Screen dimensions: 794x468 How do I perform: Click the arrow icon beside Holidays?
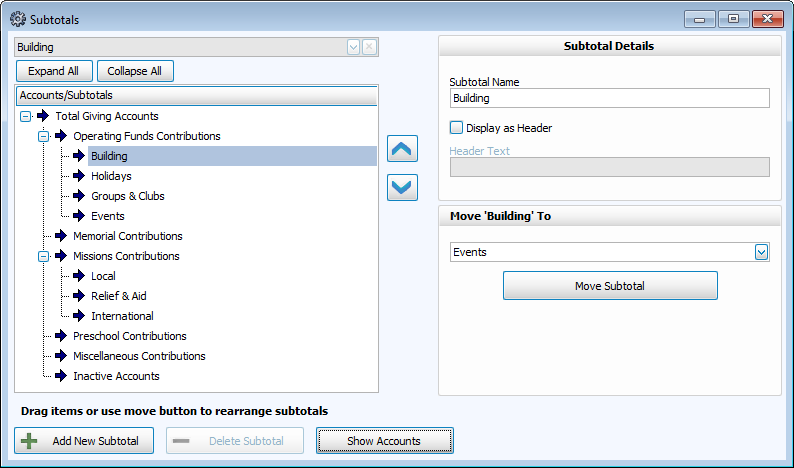pyautogui.click(x=79, y=176)
